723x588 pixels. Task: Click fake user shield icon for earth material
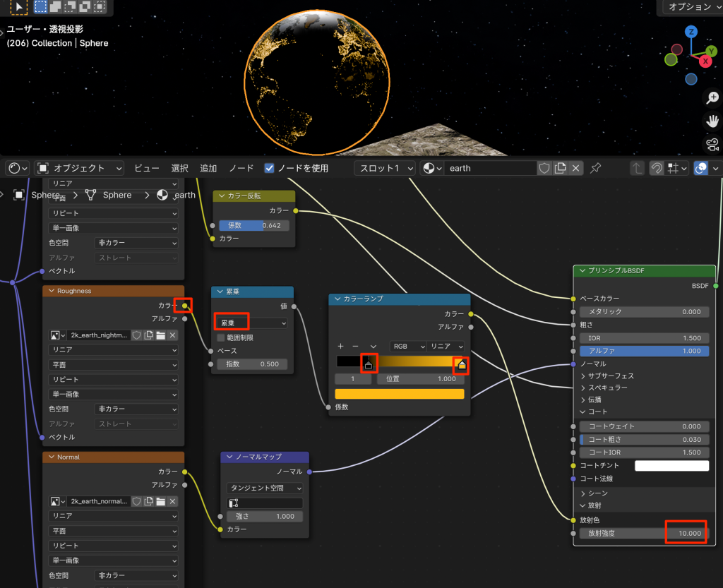click(544, 168)
